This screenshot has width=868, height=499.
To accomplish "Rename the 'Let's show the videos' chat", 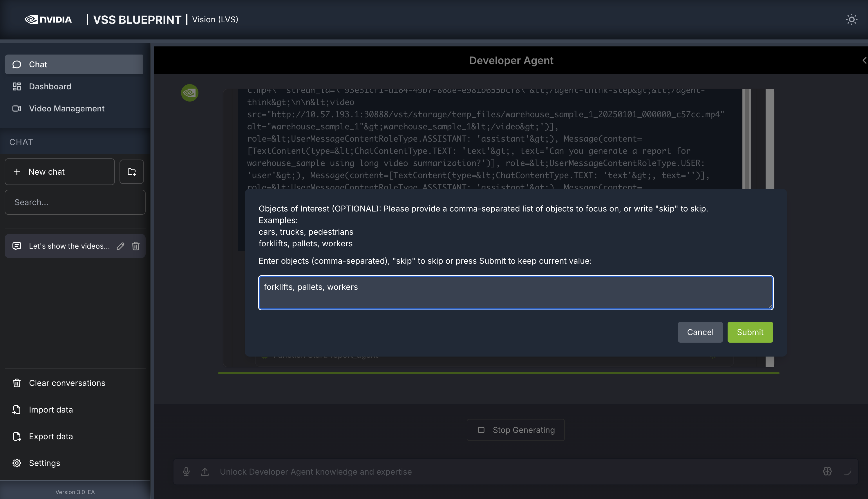I will pyautogui.click(x=120, y=246).
